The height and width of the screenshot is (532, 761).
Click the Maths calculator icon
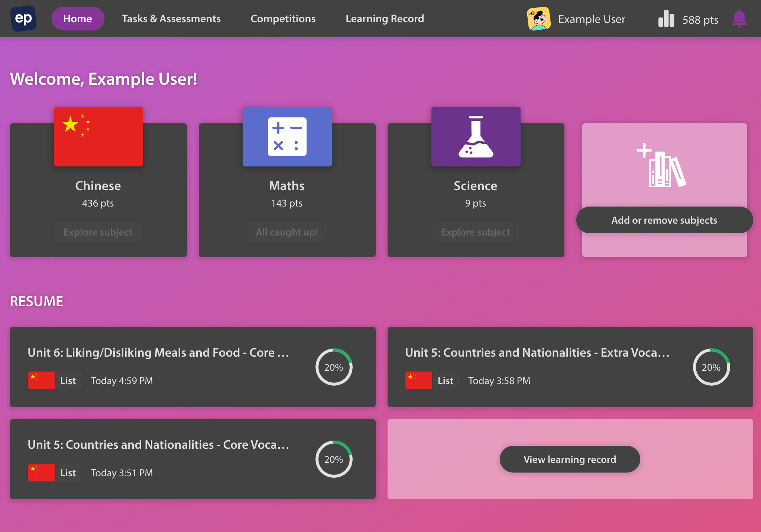coord(287,137)
